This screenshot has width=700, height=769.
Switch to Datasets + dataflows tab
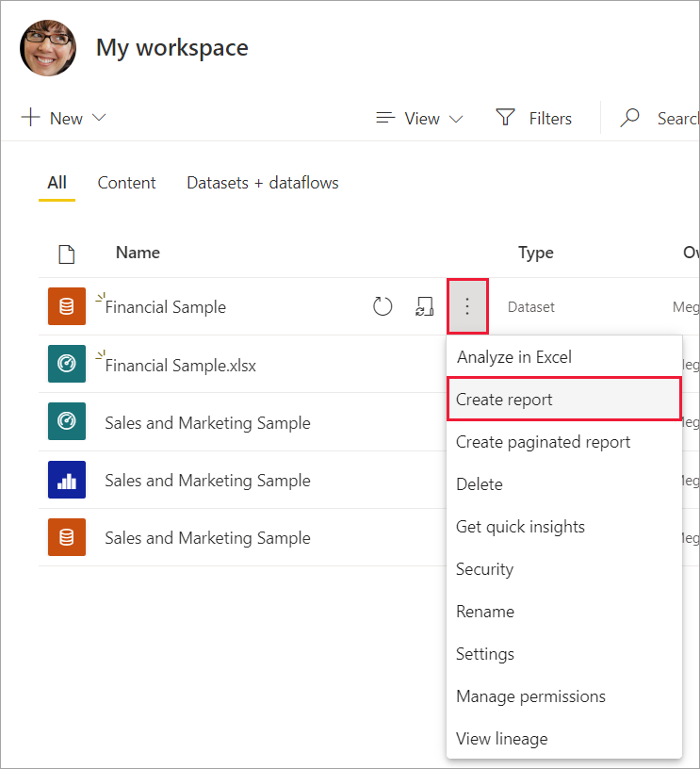[x=262, y=183]
